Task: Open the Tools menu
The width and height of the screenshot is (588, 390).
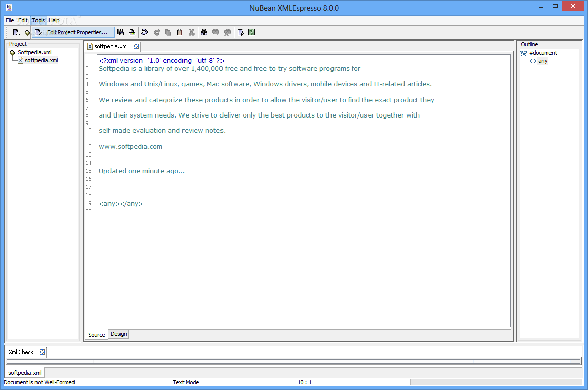Action: click(38, 20)
